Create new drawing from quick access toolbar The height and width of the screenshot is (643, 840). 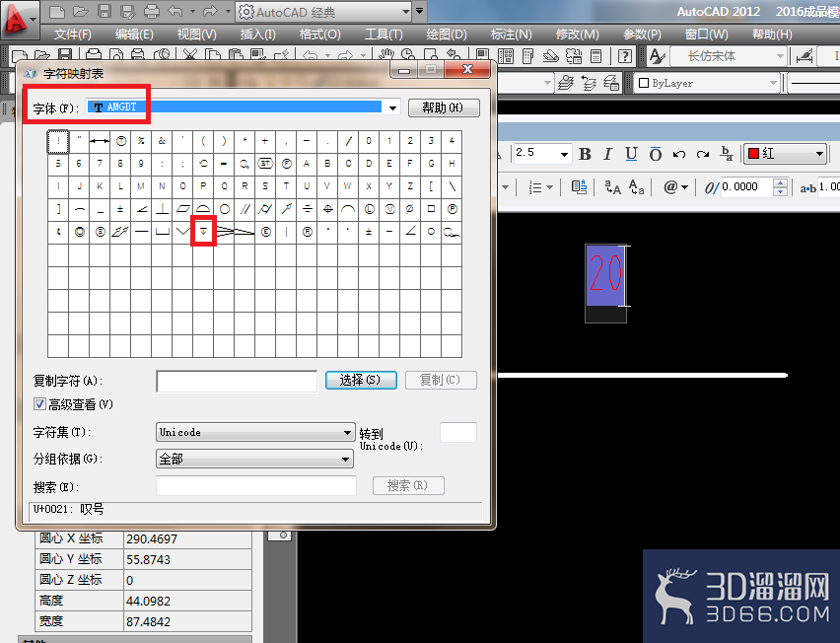point(57,11)
